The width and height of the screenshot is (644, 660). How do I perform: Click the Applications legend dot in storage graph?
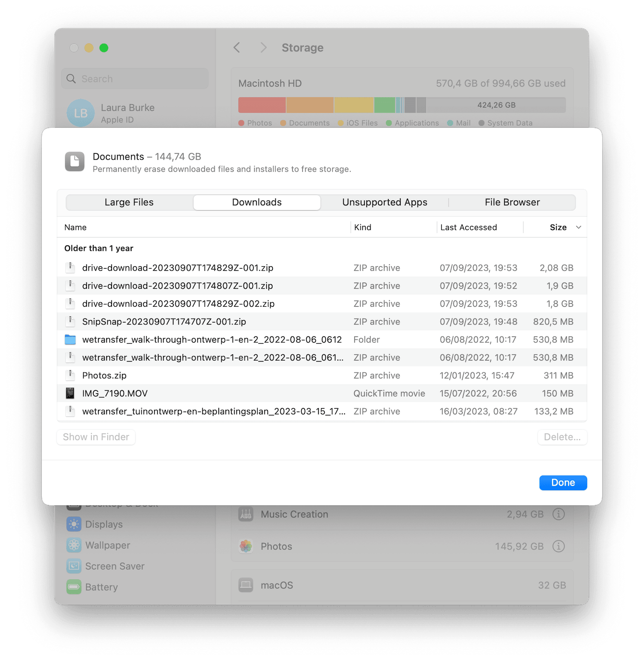[390, 123]
